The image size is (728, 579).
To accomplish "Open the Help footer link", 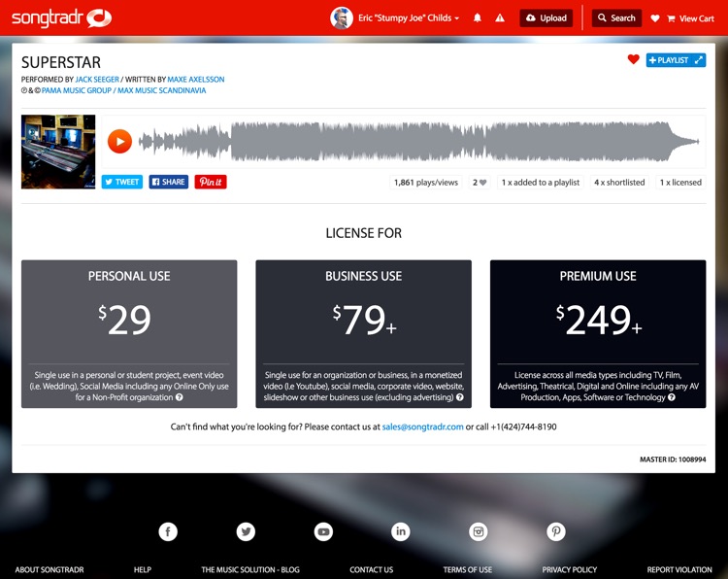I will (x=143, y=569).
